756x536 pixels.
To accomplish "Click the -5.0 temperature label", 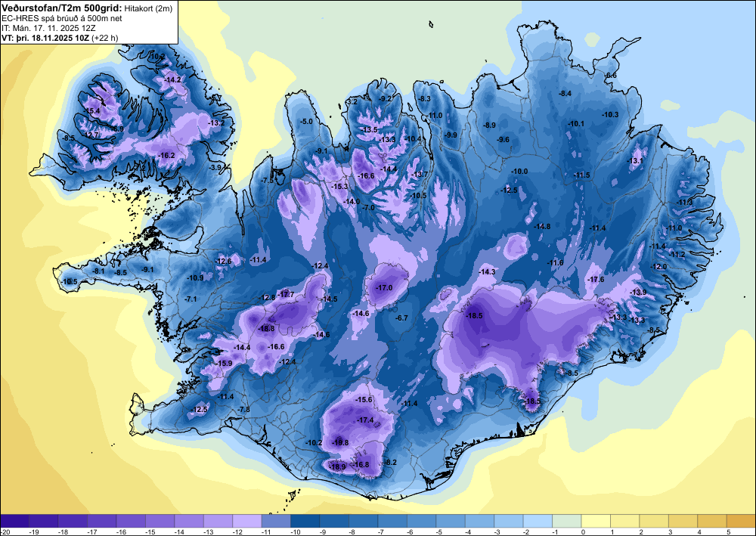I will point(307,122).
